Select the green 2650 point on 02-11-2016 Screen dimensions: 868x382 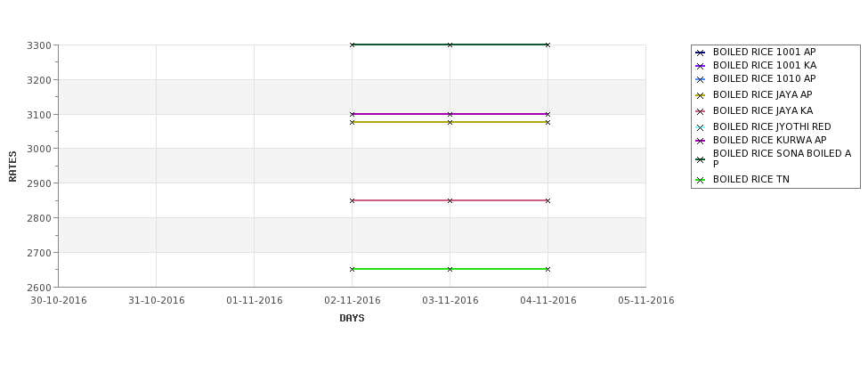tap(352, 269)
